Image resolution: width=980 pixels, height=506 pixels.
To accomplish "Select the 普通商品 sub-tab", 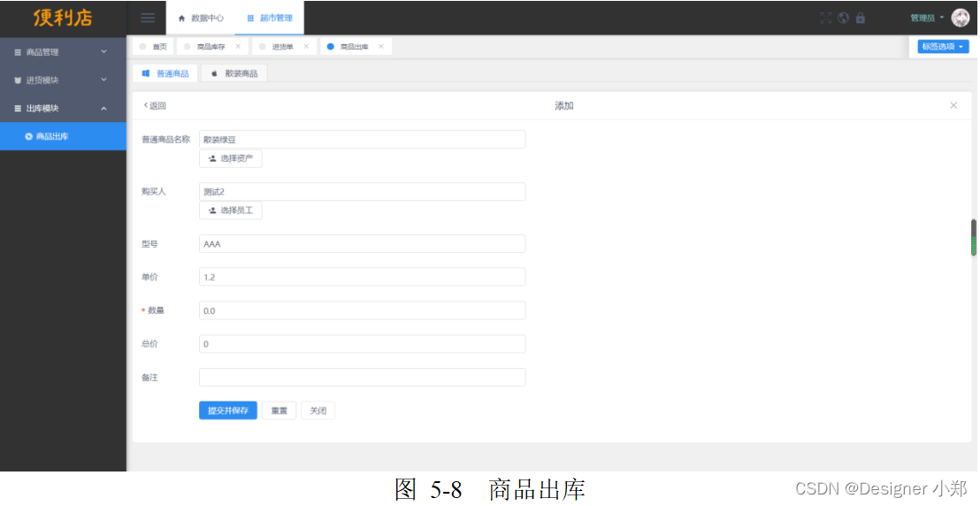I will pyautogui.click(x=165, y=73).
